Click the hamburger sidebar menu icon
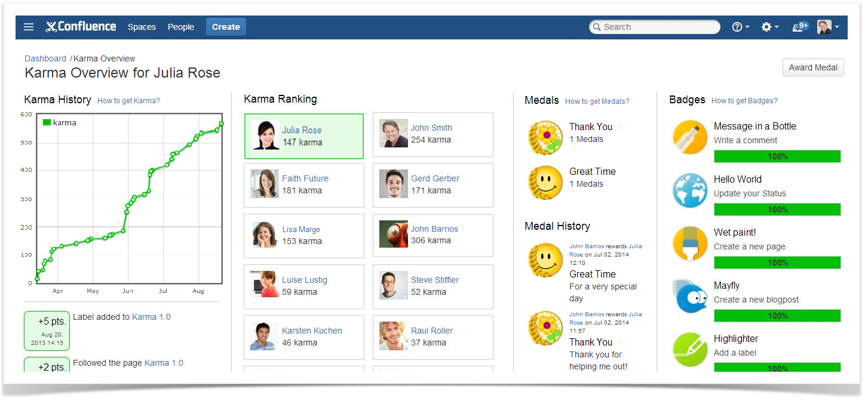Viewport: 868px width, 401px height. (x=29, y=27)
